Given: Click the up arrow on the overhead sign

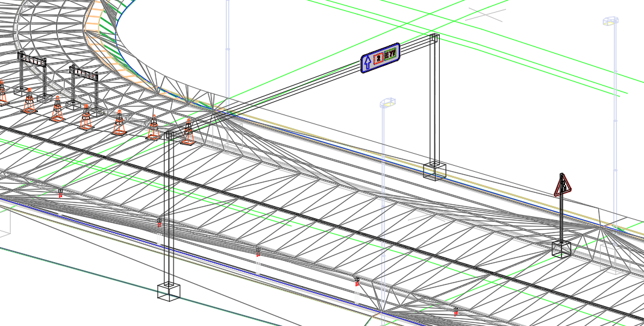Looking at the screenshot, I should click(x=367, y=62).
